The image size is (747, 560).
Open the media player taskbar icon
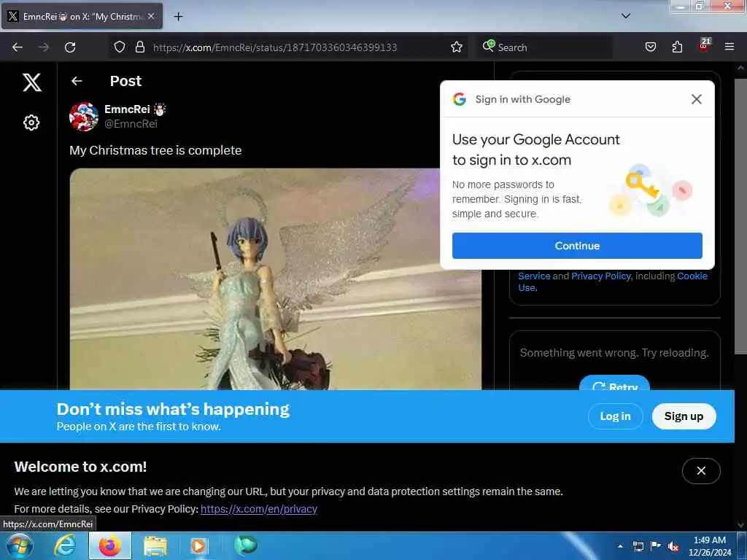(x=198, y=545)
